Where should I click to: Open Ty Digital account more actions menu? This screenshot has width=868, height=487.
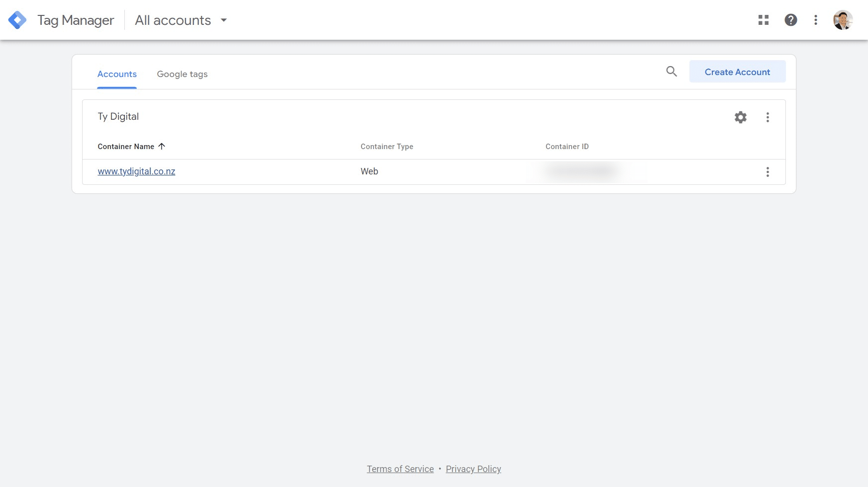coord(768,117)
